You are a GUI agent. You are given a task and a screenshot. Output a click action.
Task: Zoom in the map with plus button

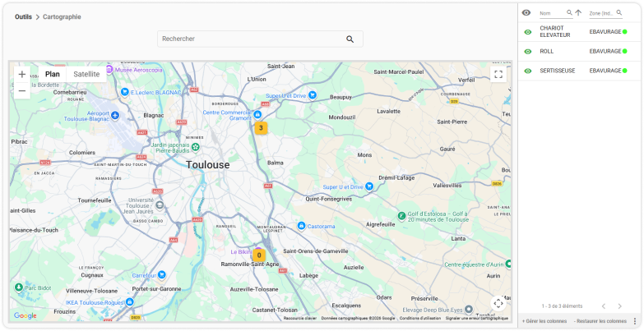[x=22, y=75]
